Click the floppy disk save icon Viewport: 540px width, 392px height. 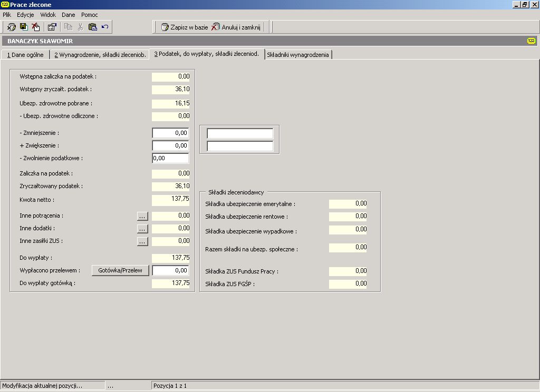(24, 27)
